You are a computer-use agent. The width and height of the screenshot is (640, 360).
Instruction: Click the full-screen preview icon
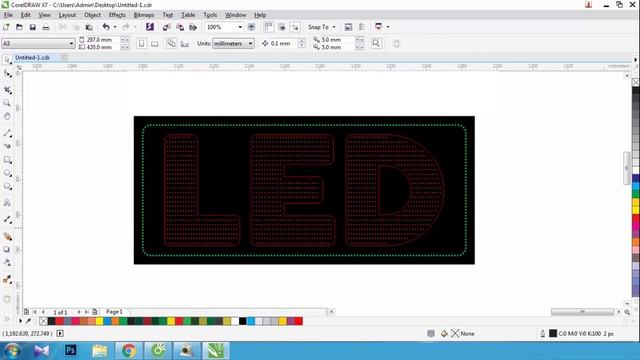point(251,27)
